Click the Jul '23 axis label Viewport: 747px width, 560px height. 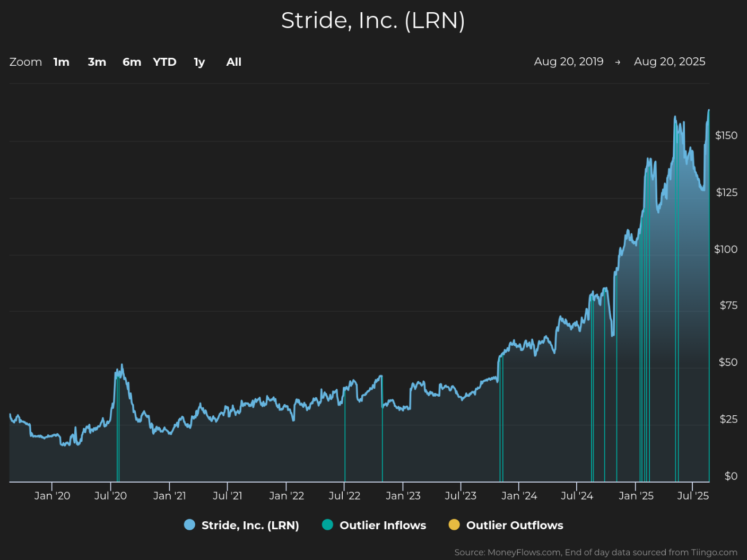click(461, 496)
